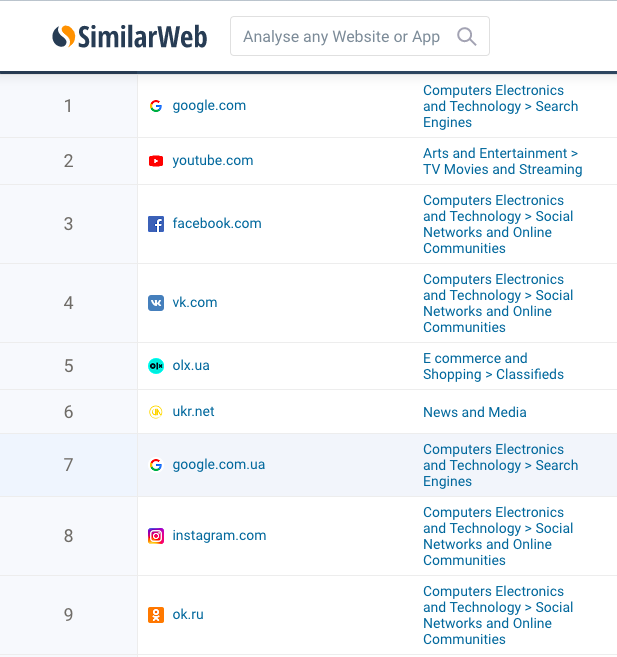
Task: Select News and Media category link
Action: tap(475, 412)
